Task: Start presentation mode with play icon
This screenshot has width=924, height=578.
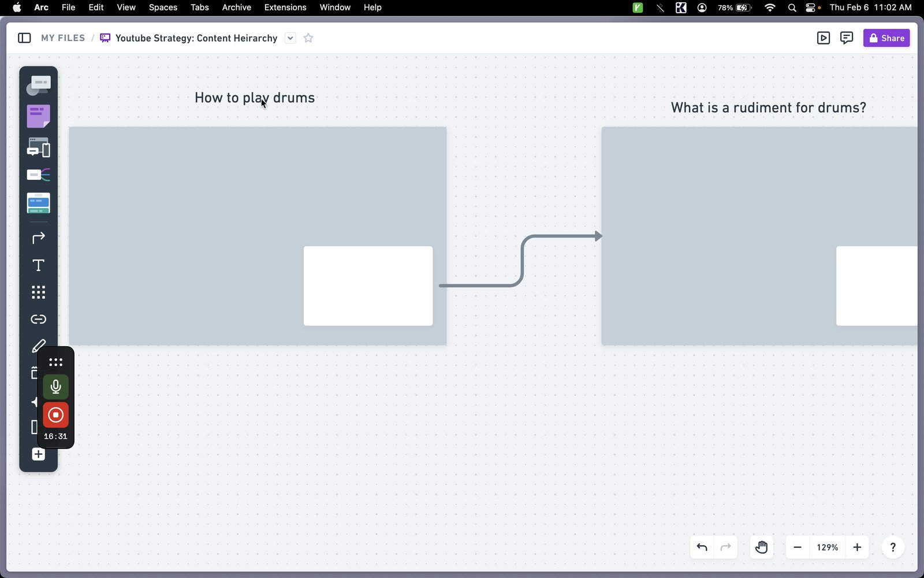Action: (x=824, y=38)
